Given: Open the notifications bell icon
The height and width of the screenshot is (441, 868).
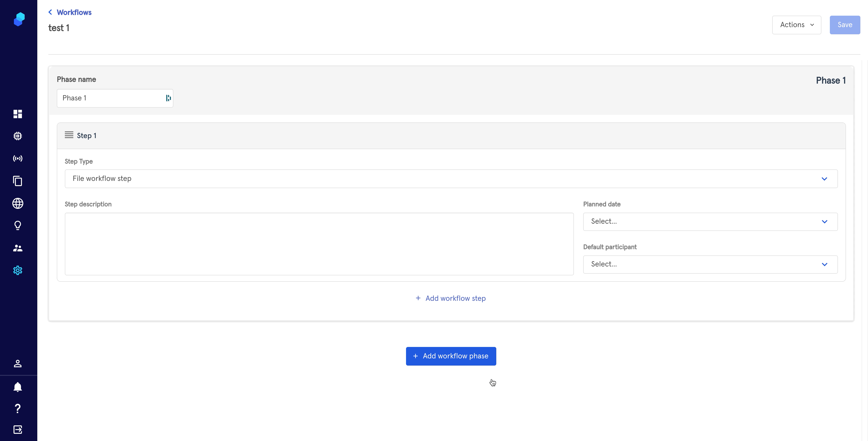Looking at the screenshot, I should click(18, 387).
